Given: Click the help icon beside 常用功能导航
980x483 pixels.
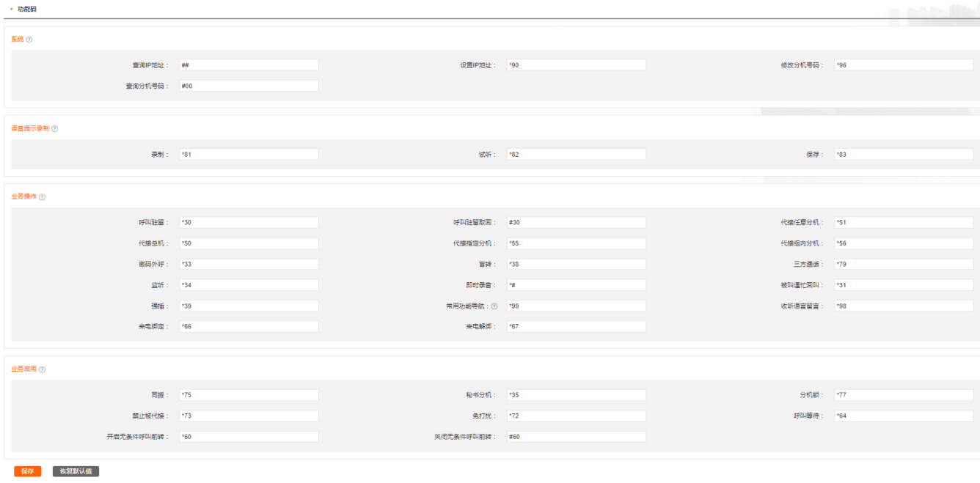Looking at the screenshot, I should (494, 306).
